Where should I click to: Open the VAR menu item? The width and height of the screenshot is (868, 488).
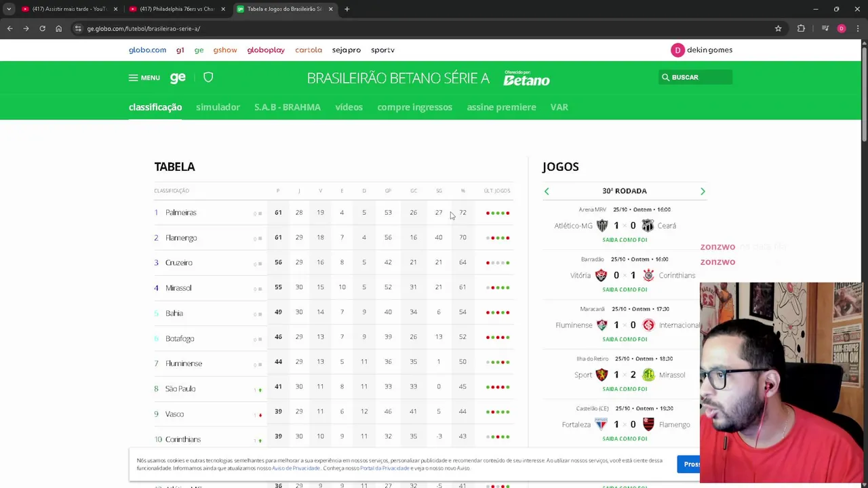pos(559,107)
